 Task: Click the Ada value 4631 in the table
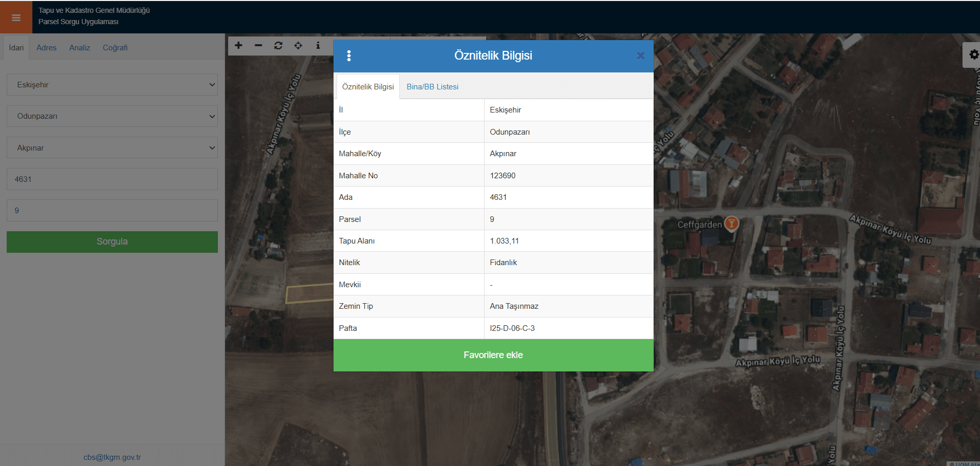(x=498, y=197)
